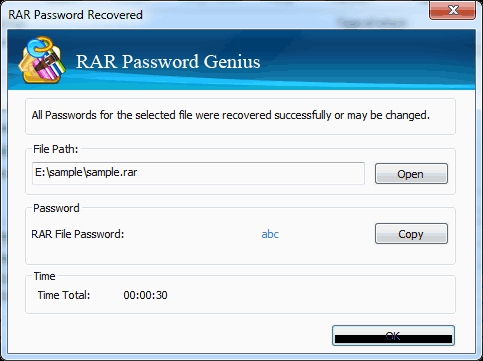
Task: Click the File Path group label
Action: coord(55,149)
